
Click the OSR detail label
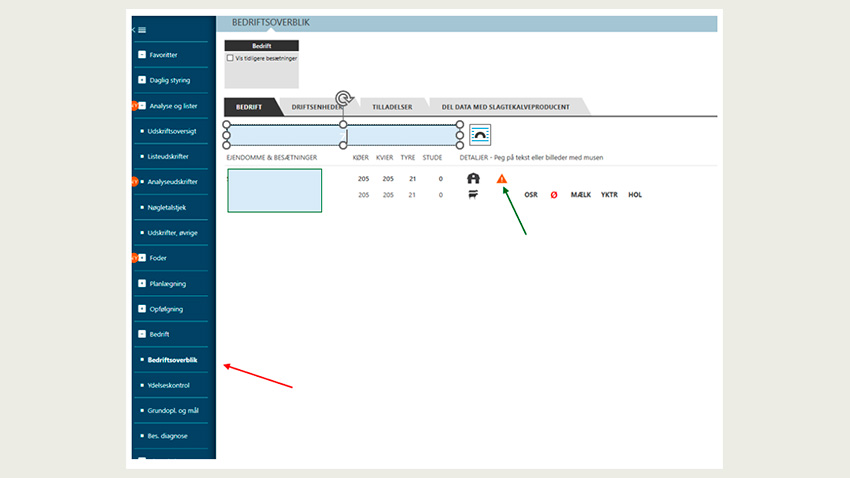point(532,195)
